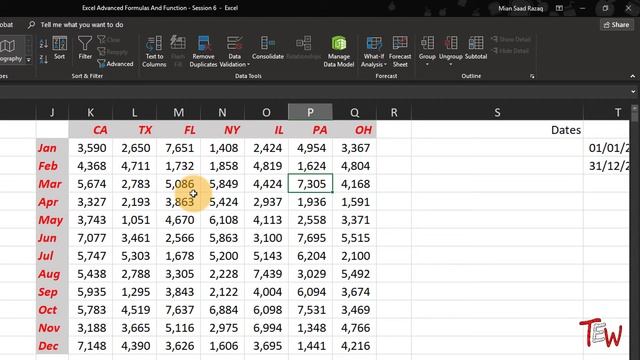This screenshot has width=640, height=360.
Task: Select cell with value 7,148
Action: 91,346
